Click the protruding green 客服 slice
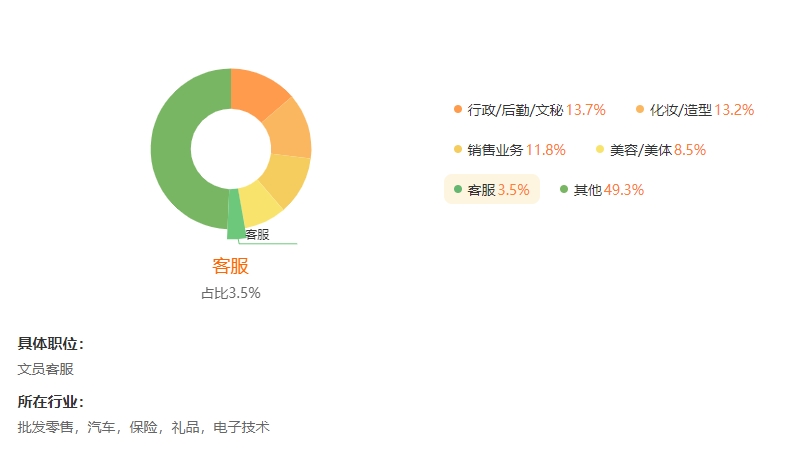 click(235, 216)
